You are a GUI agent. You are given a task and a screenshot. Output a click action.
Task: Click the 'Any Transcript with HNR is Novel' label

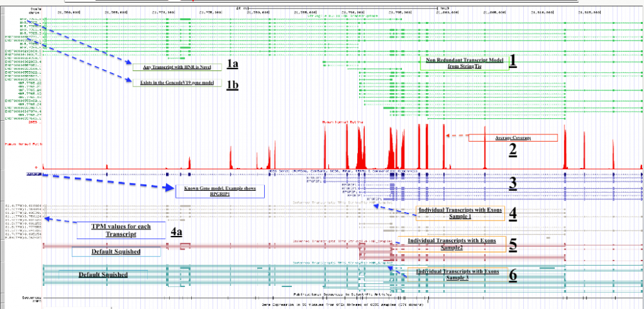176,67
